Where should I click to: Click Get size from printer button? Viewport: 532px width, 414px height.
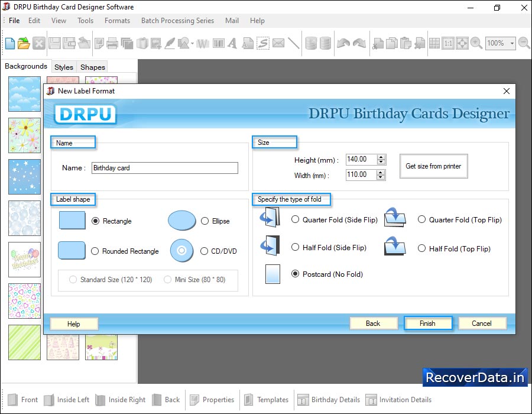tap(433, 166)
